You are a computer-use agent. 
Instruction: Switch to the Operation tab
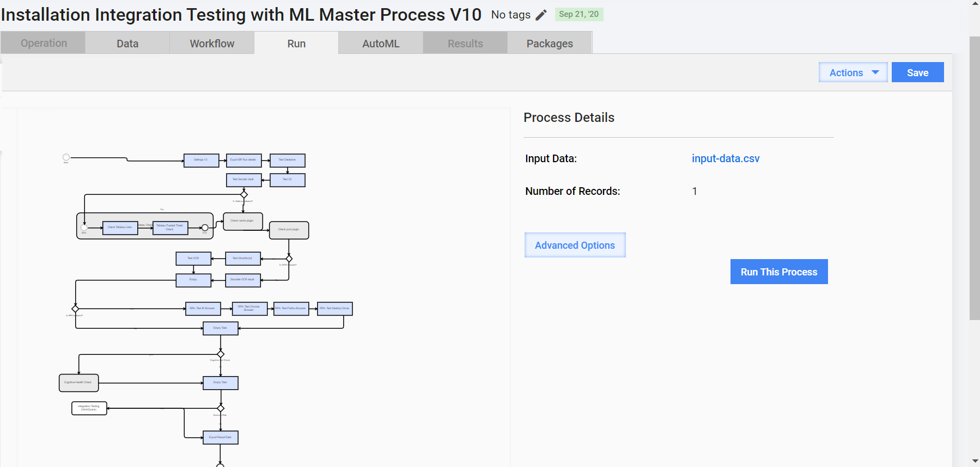(x=43, y=43)
